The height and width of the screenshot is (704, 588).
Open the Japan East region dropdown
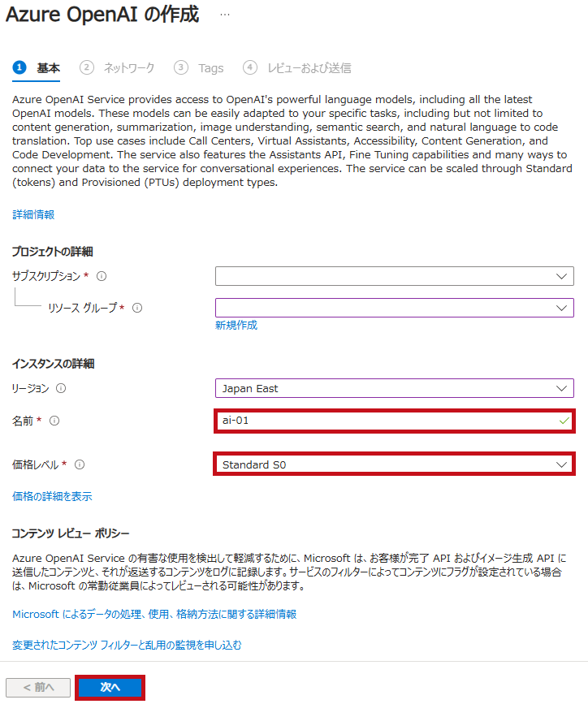[x=395, y=388]
